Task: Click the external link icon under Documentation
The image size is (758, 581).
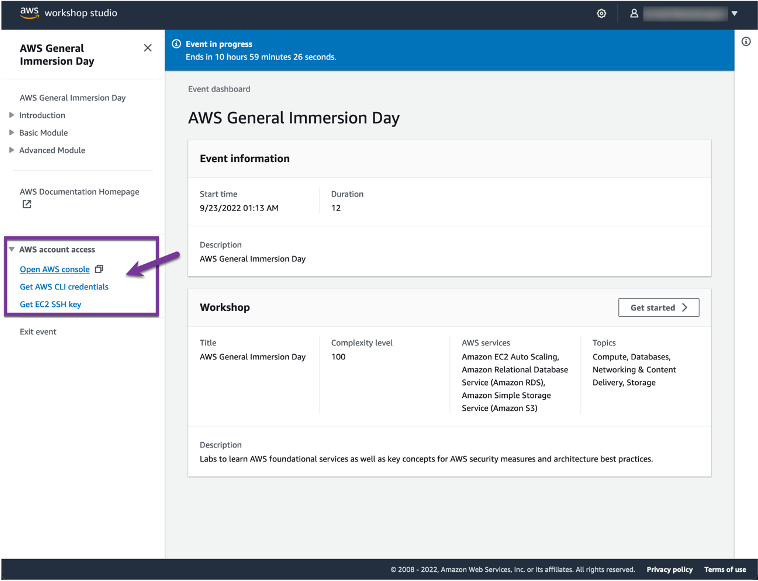Action: point(27,204)
